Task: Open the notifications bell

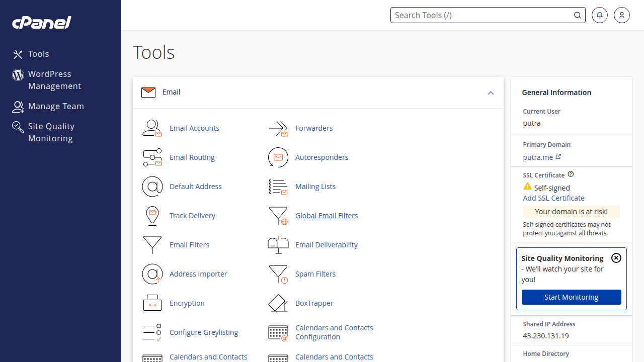Action: (x=599, y=15)
